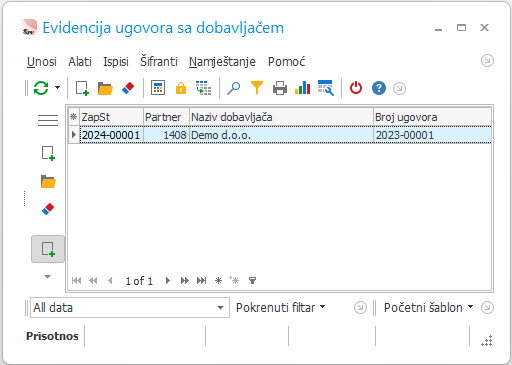Screen dimensions: 512x365
Task: Print using the printer icon
Action: pos(280,89)
